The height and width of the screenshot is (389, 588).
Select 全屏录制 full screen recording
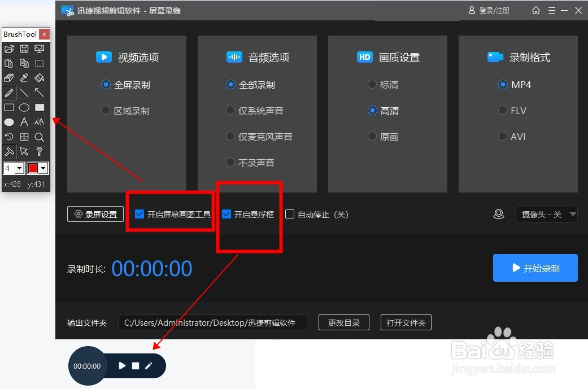(125, 85)
